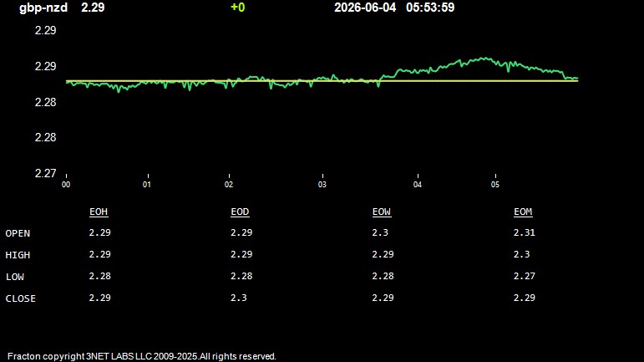Select the EOM OPEN value 2.31

click(x=525, y=232)
